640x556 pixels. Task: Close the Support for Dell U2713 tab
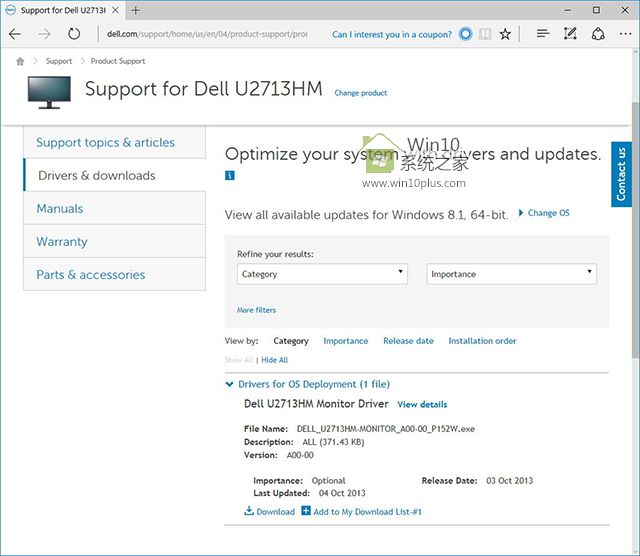pyautogui.click(x=116, y=10)
